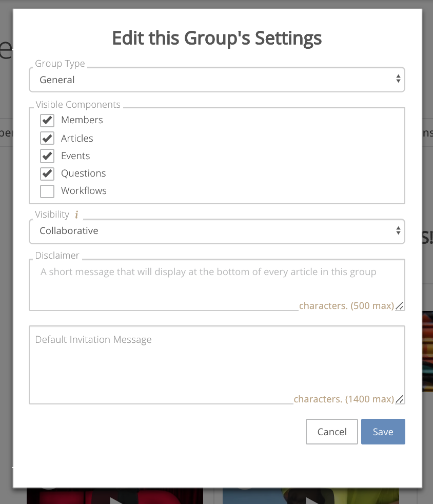
Task: Click the Visibility dropdown arrows icon
Action: pyautogui.click(x=398, y=230)
